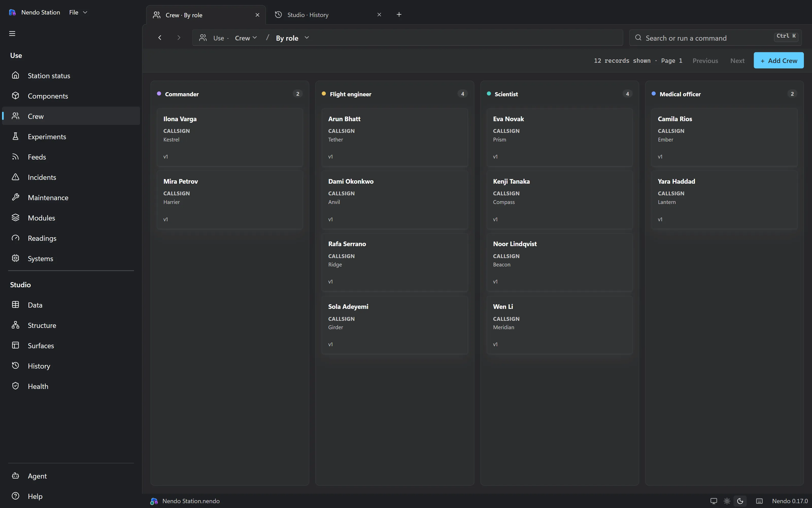Viewport: 812px width, 508px height.
Task: Open the Kenji Tanaka crew card
Action: [x=560, y=200]
